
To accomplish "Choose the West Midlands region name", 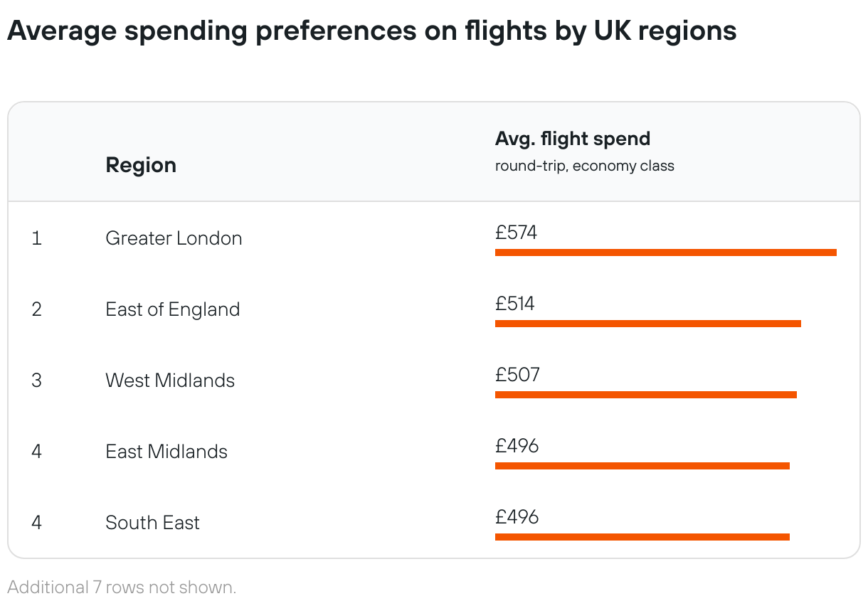I will pyautogui.click(x=170, y=381).
